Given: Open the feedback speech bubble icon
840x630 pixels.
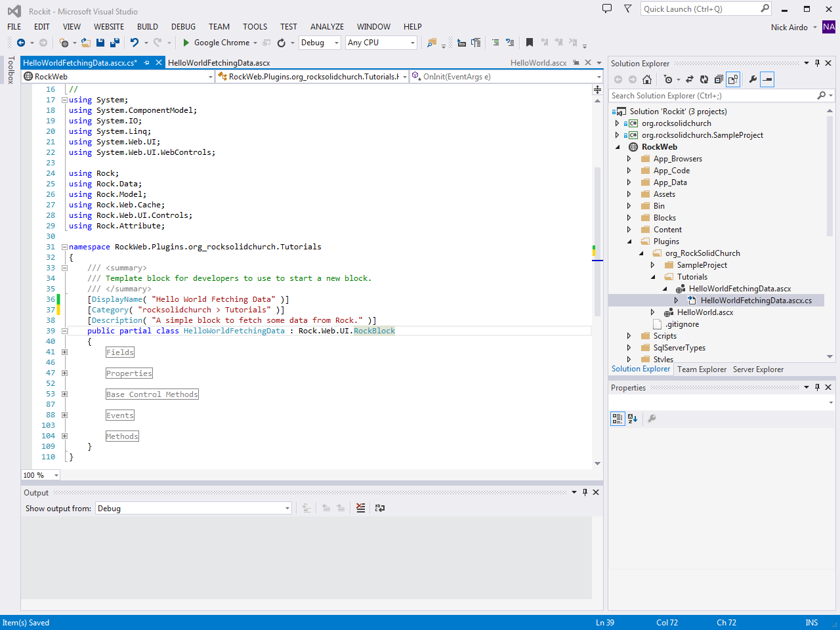Looking at the screenshot, I should (607, 9).
